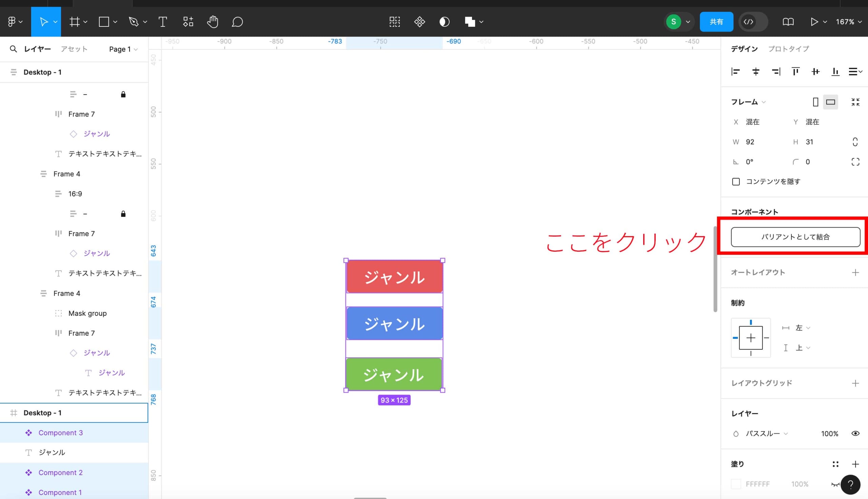This screenshot has height=499, width=868.
Task: Open boolean operations dropdown arrow
Action: pyautogui.click(x=481, y=22)
